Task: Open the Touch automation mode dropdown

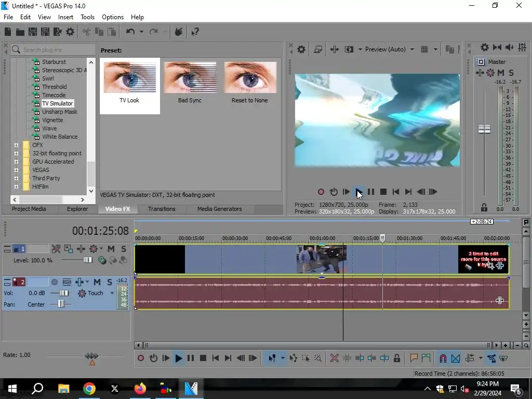Action: [112, 293]
